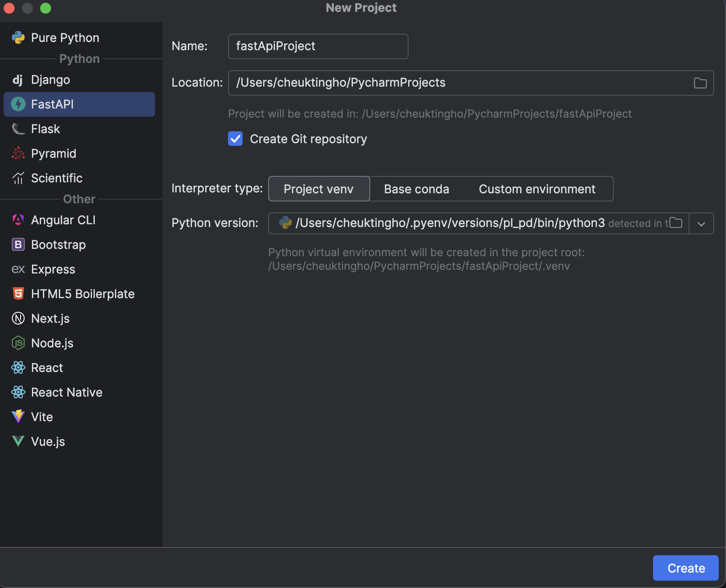
Task: Zoom window with green title button
Action: pos(46,8)
